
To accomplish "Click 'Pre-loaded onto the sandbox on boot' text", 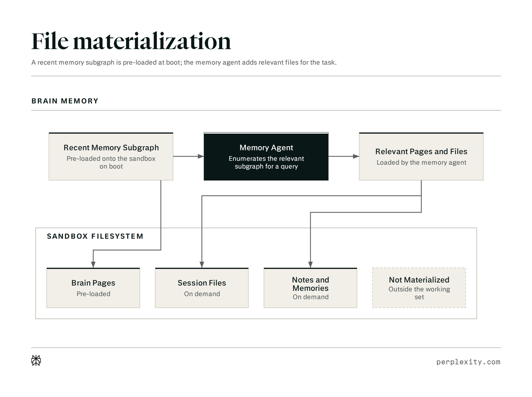I will tap(111, 163).
